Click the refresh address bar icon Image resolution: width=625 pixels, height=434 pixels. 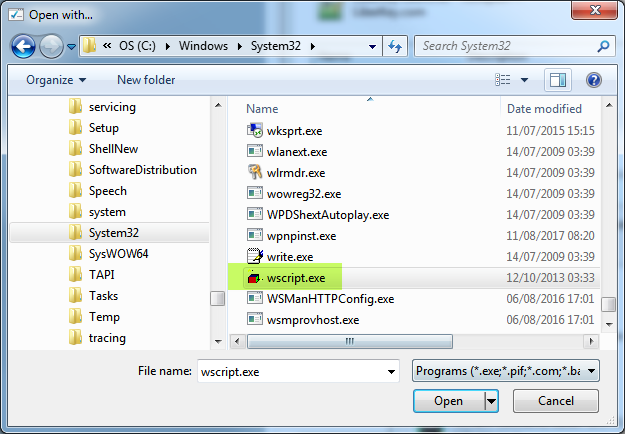coord(395,46)
